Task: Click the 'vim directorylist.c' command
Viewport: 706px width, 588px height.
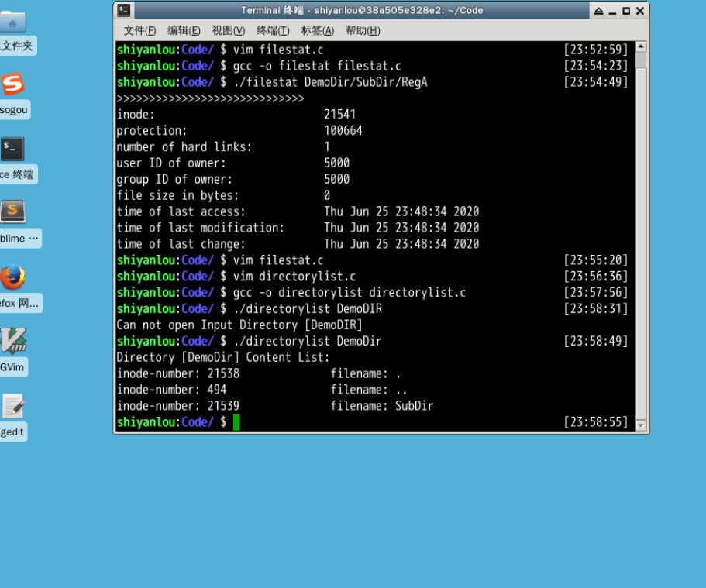Action: point(294,277)
